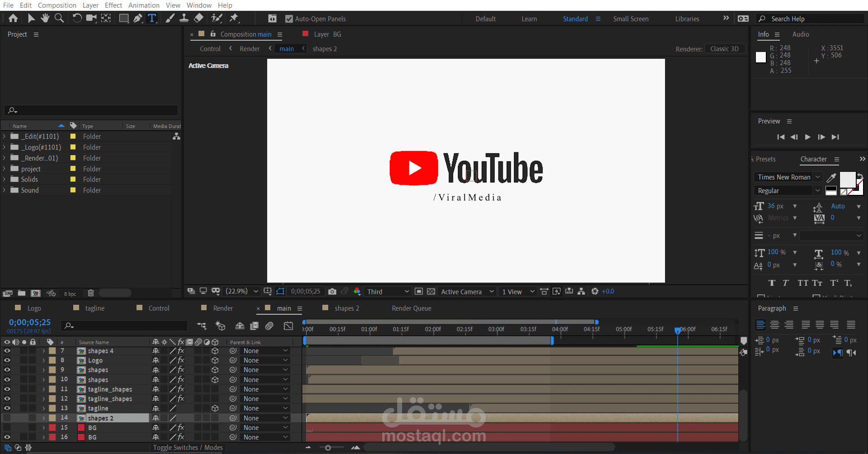The width and height of the screenshot is (868, 454).
Task: Go to shapes 2 in the composition navigator
Action: pyautogui.click(x=325, y=49)
